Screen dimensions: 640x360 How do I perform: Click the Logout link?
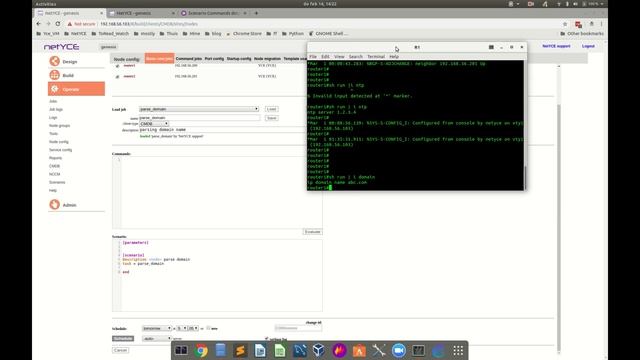(x=588, y=46)
